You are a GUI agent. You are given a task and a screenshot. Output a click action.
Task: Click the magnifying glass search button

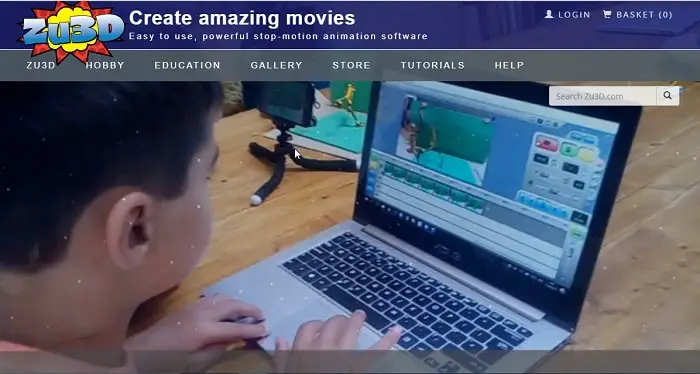667,96
